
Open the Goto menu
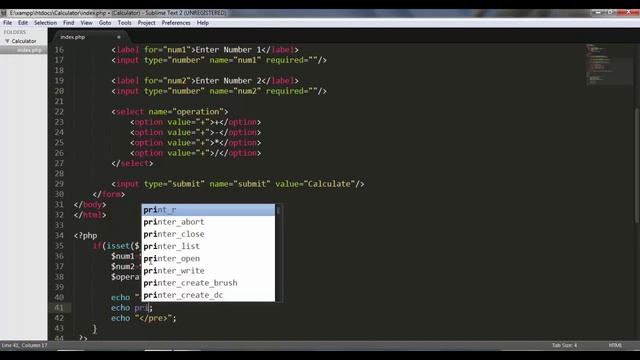[x=105, y=23]
